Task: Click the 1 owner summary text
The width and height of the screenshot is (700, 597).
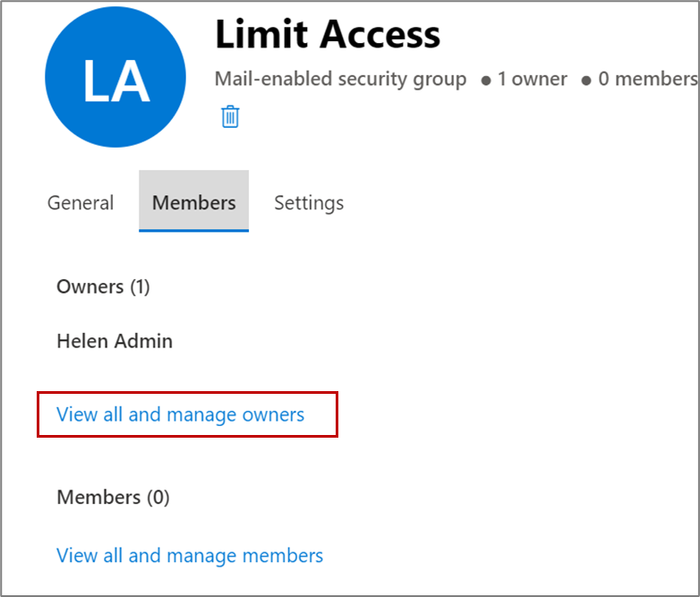Action: click(x=533, y=80)
